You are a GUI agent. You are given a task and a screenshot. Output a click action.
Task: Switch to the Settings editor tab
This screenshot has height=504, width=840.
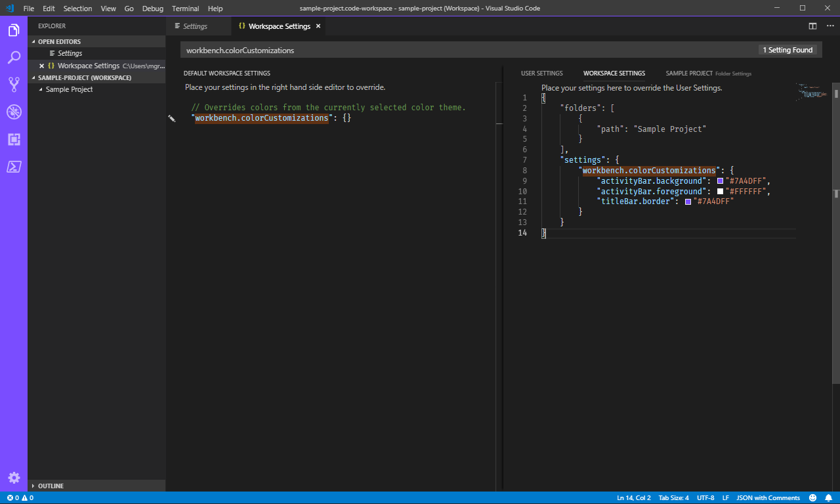(x=199, y=26)
